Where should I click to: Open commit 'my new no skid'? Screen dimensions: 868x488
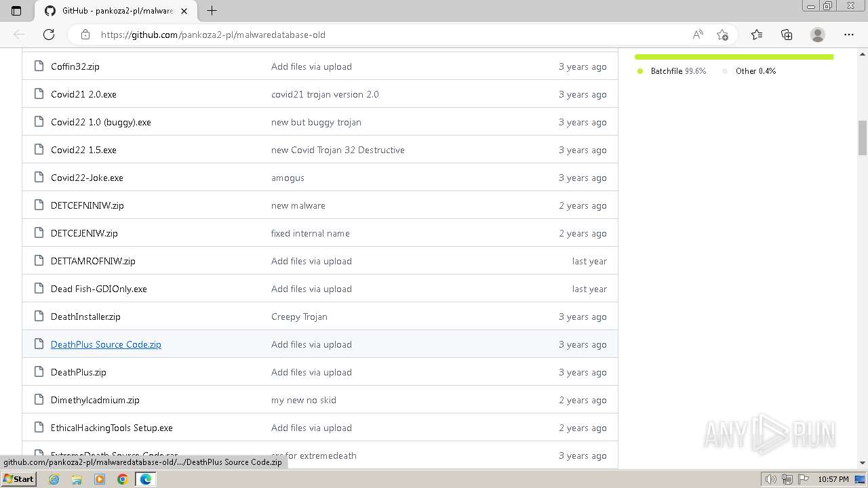tap(304, 400)
